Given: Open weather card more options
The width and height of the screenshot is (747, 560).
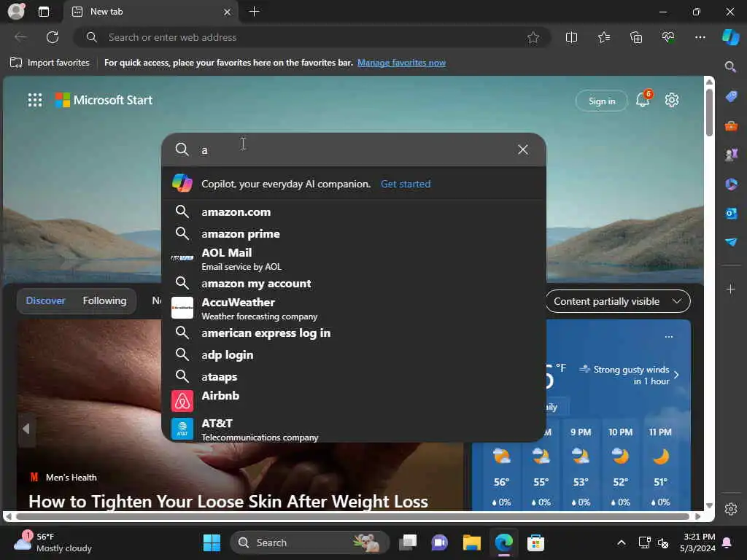Looking at the screenshot, I should pyautogui.click(x=669, y=337).
